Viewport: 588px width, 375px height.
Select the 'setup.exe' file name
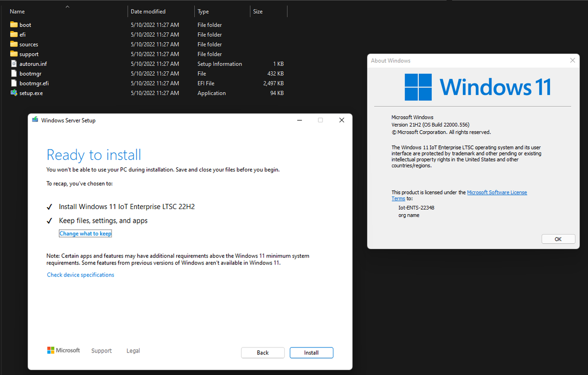pos(31,93)
